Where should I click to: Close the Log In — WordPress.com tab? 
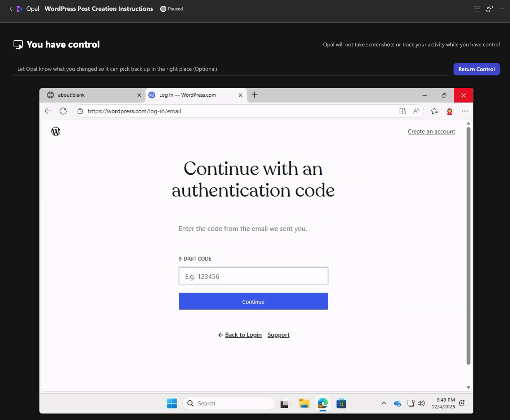pos(240,95)
